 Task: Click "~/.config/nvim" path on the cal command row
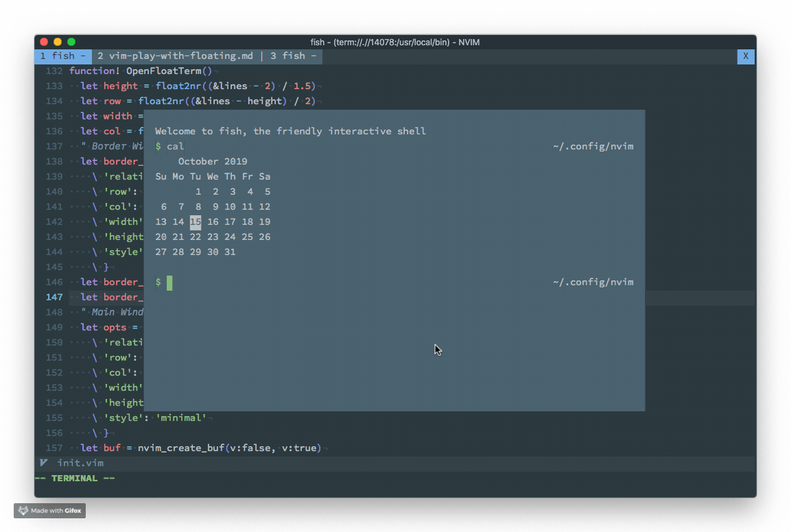[593, 146]
